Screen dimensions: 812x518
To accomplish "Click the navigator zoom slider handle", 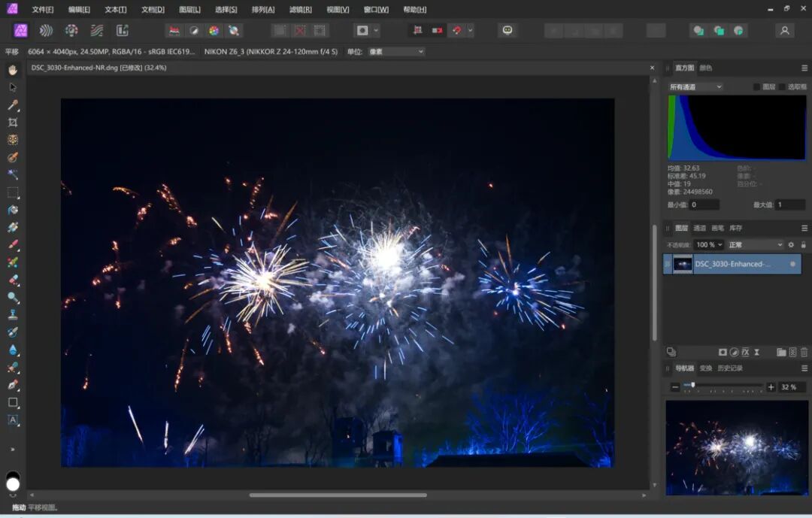I will coord(693,386).
